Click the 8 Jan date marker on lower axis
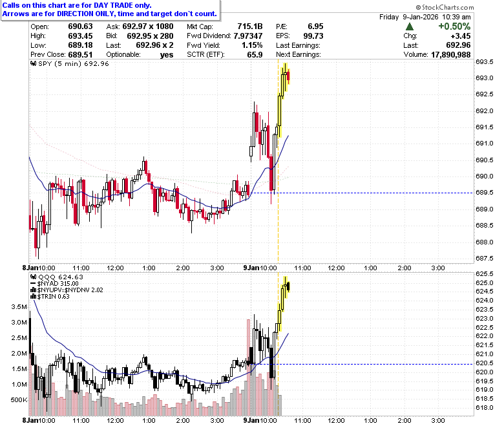504x426 pixels. click(30, 421)
